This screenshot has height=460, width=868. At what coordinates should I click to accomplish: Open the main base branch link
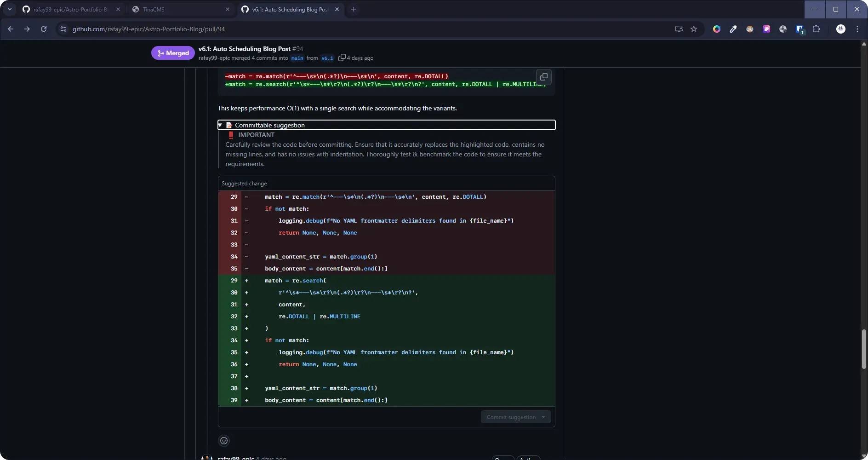pos(297,58)
